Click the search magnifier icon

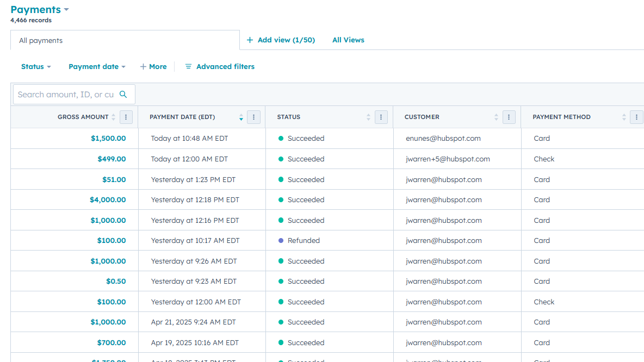(123, 95)
